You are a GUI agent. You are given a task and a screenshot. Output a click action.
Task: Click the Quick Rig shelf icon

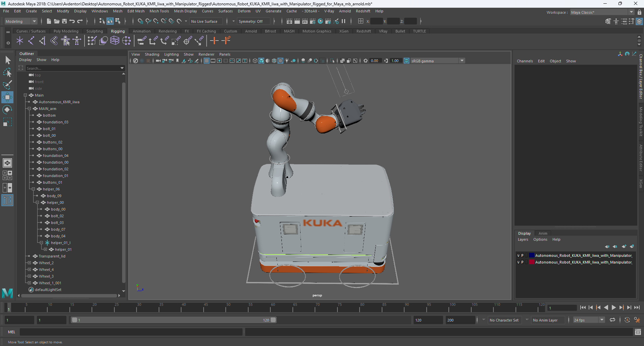(65, 41)
